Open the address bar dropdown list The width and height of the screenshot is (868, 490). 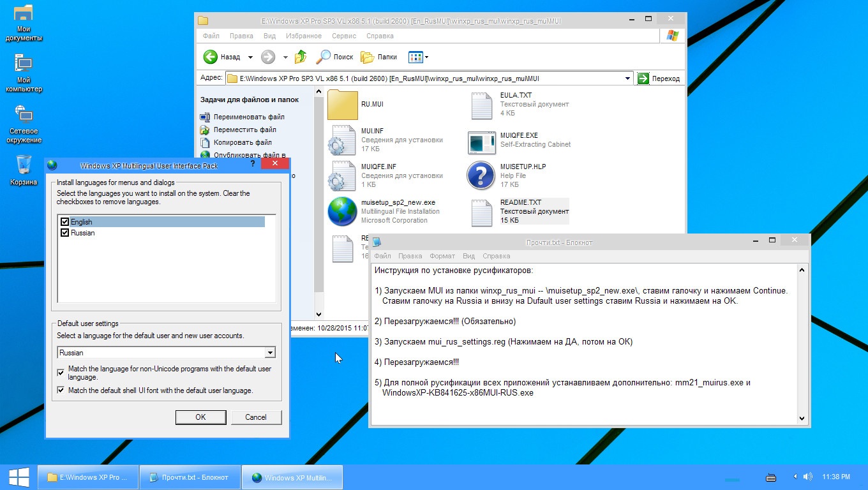click(x=626, y=78)
